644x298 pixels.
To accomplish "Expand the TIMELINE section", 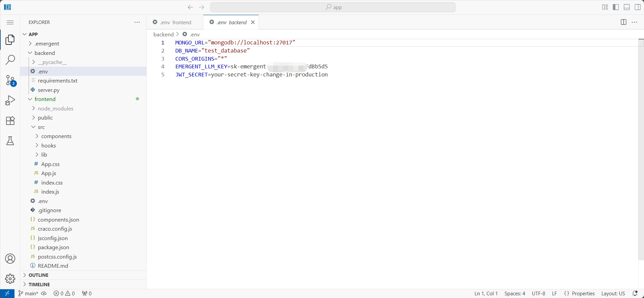I will point(83,285).
